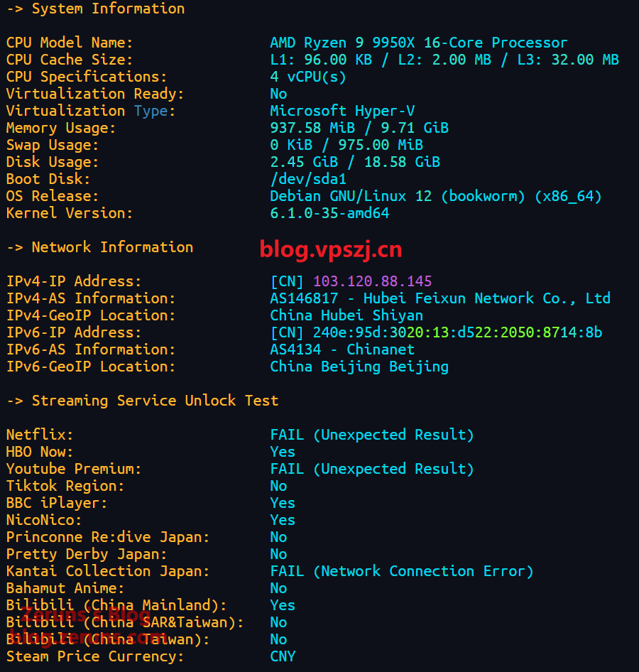Click the Youtube Premium label
Screen dimensions: 639x672
[74, 469]
